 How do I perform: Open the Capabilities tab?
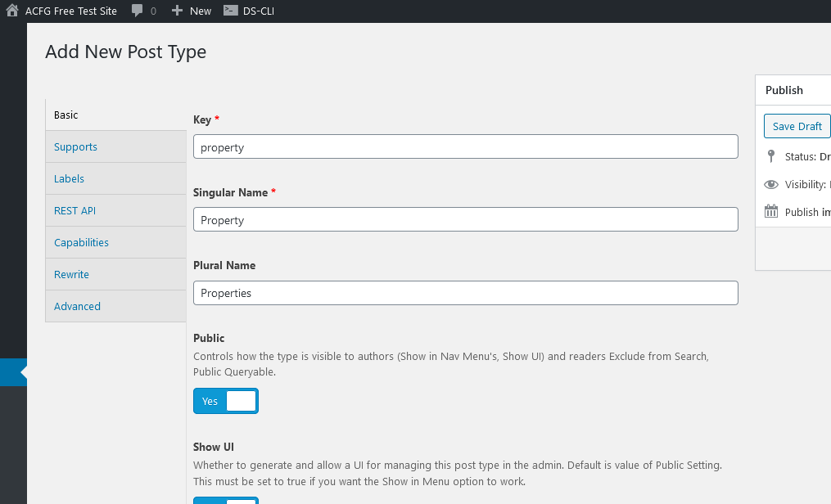(x=115, y=242)
